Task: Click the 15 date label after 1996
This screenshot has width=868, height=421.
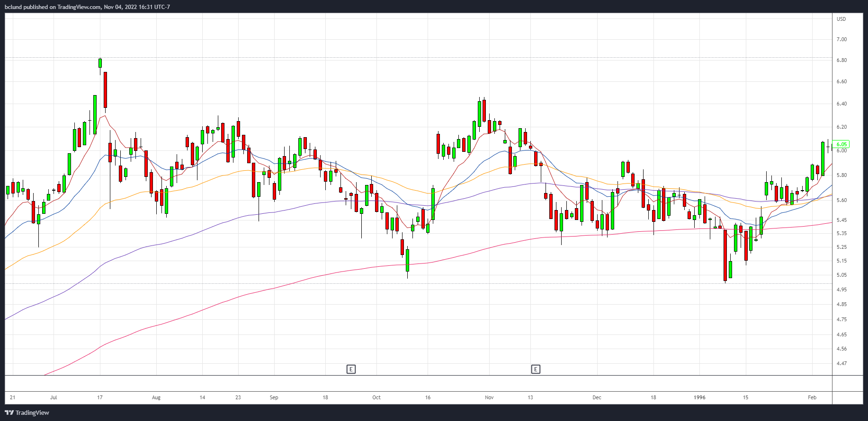Action: click(x=745, y=397)
